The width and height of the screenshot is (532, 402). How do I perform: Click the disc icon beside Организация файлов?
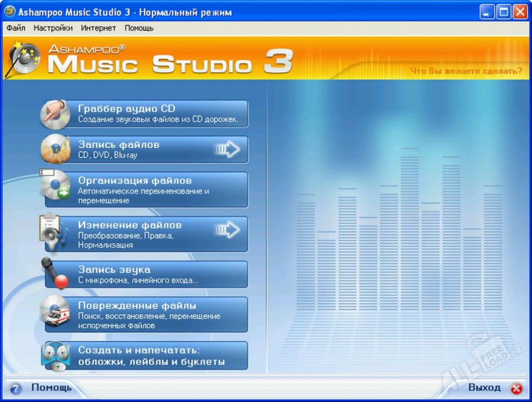point(55,186)
